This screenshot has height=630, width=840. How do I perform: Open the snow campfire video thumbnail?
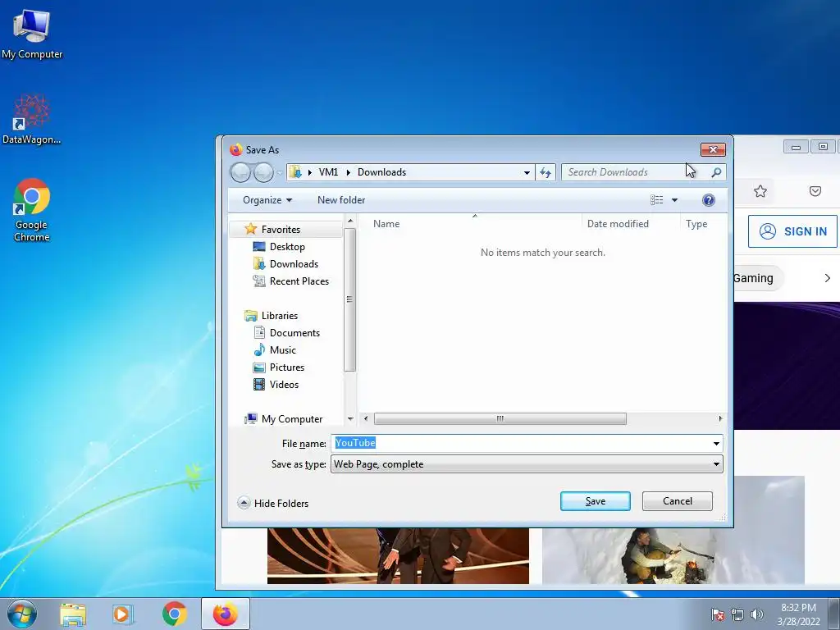click(x=673, y=555)
